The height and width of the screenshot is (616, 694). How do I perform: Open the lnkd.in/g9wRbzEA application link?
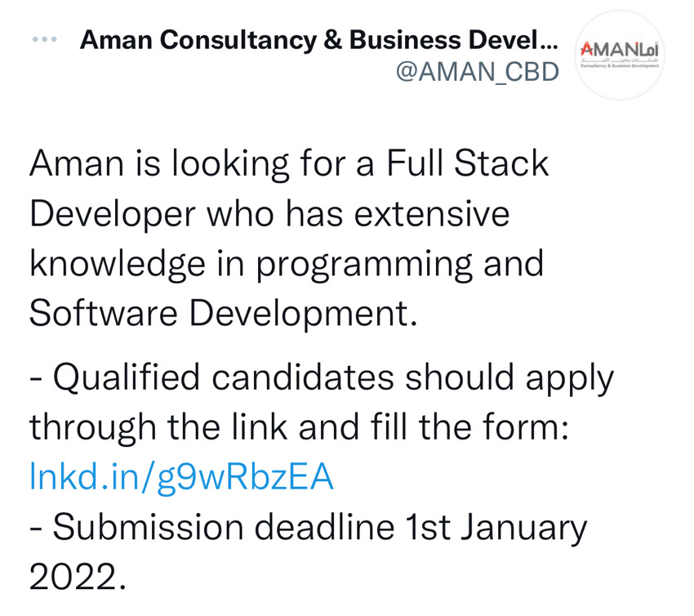point(181,477)
